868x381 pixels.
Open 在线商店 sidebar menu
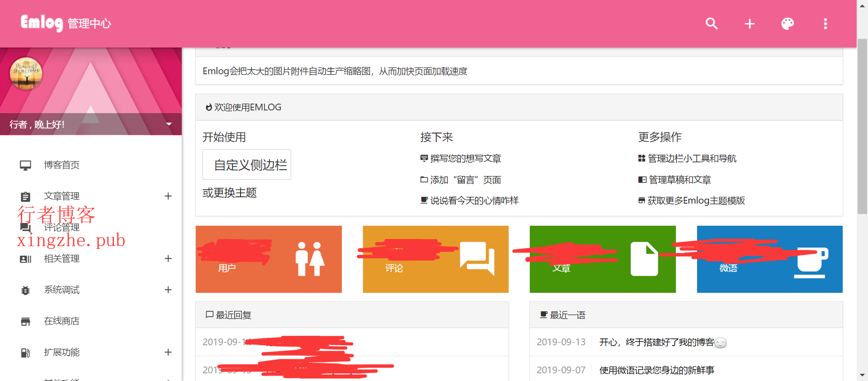61,321
